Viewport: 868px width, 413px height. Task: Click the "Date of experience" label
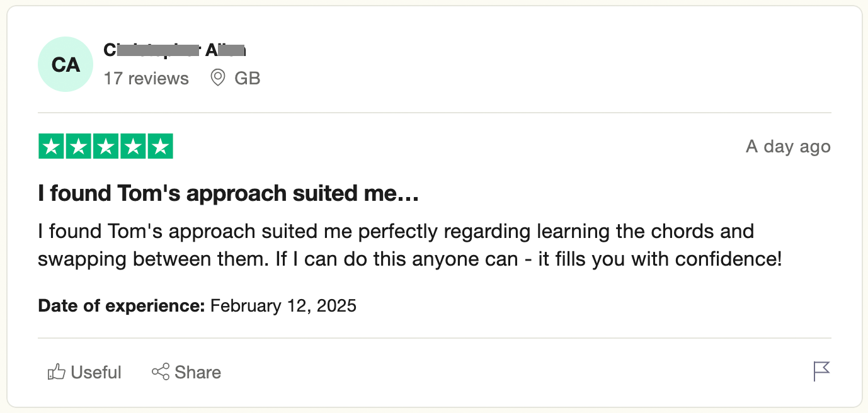point(122,306)
